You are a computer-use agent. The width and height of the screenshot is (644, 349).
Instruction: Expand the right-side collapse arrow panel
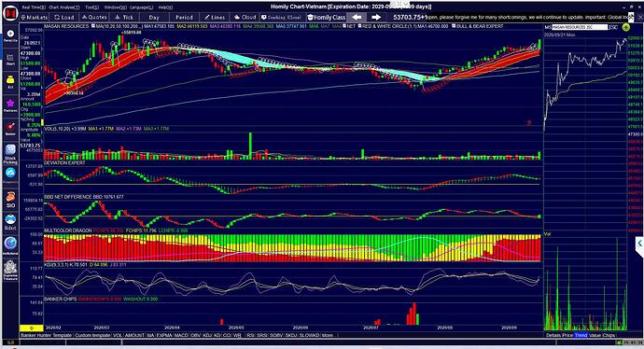click(639, 244)
